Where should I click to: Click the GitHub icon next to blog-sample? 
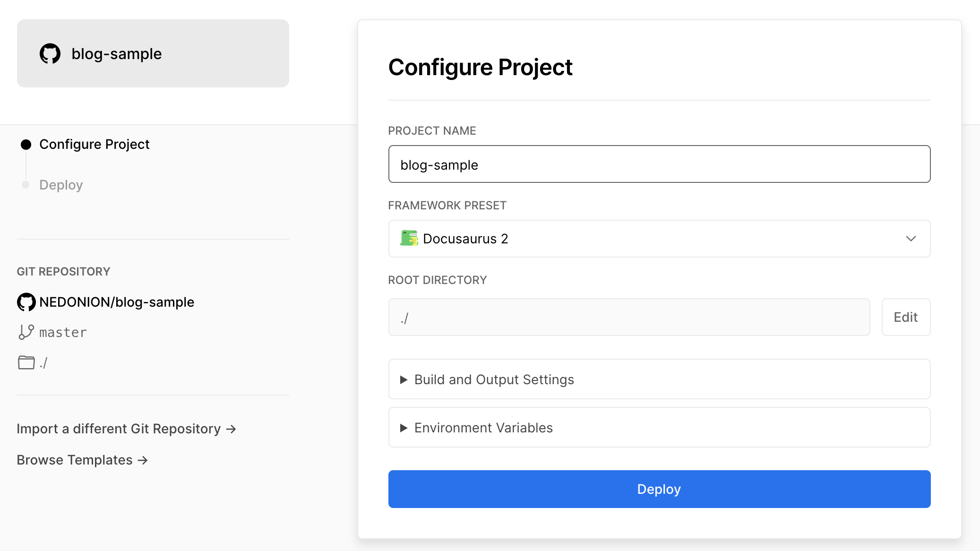point(51,53)
